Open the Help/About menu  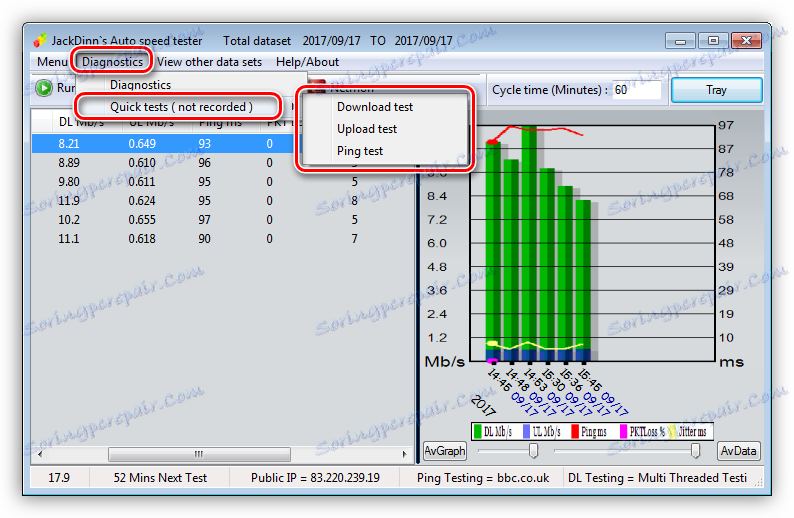pyautogui.click(x=307, y=62)
